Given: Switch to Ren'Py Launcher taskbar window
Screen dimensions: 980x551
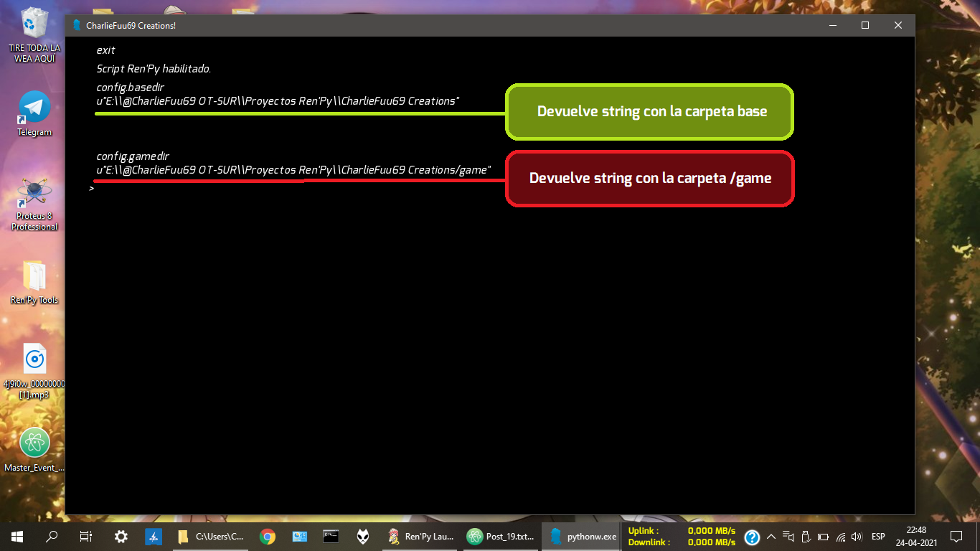Looking at the screenshot, I should (x=422, y=536).
